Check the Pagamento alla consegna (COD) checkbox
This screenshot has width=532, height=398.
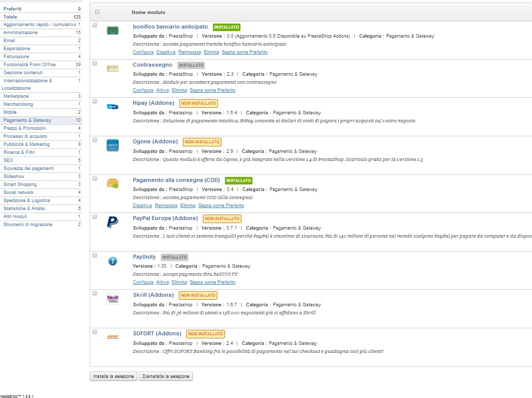coord(95,178)
